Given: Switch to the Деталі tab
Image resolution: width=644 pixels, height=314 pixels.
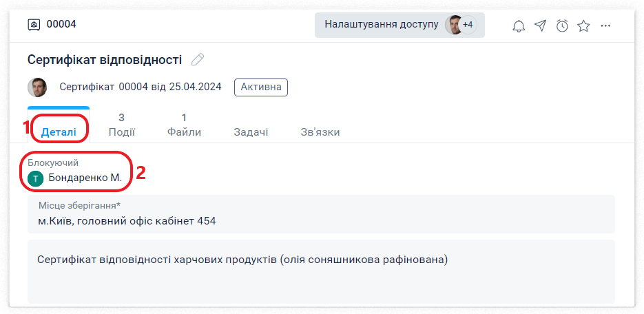Looking at the screenshot, I should click(x=59, y=132).
